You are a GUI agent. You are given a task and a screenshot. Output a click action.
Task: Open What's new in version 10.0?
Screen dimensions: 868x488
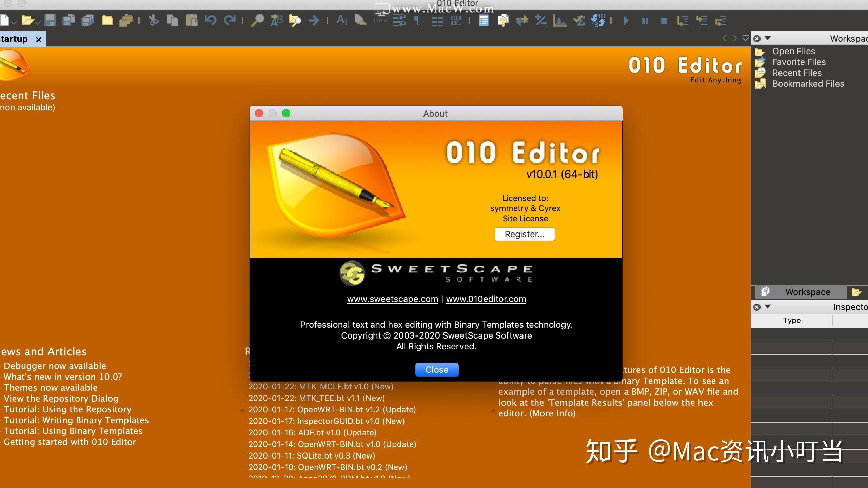63,377
